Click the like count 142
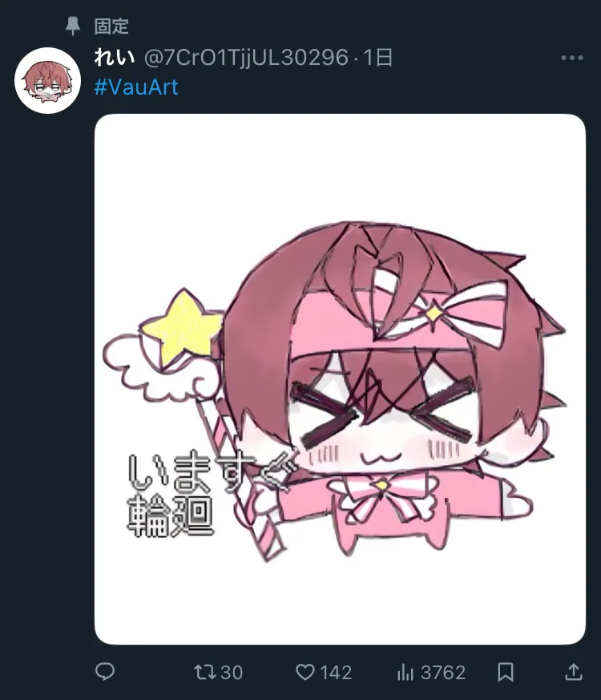This screenshot has height=700, width=601. coord(336,672)
